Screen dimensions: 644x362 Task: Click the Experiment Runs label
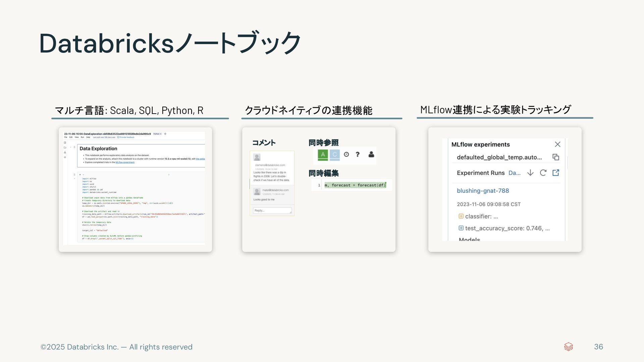pos(481,173)
